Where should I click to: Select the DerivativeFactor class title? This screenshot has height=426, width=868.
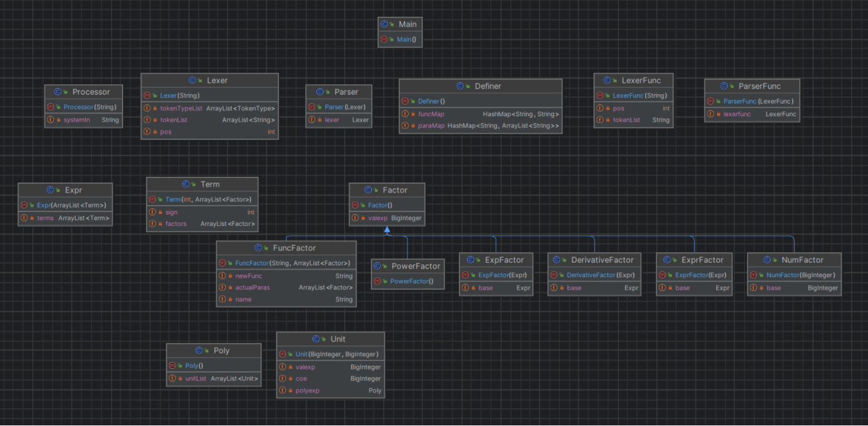tap(603, 260)
